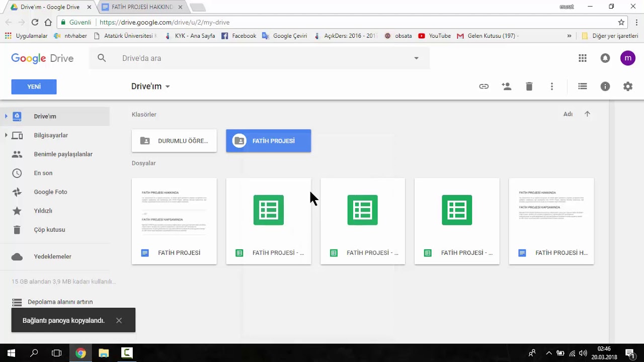Open YouTube bookmark
Image resolution: width=644 pixels, height=362 pixels.
coord(434,36)
